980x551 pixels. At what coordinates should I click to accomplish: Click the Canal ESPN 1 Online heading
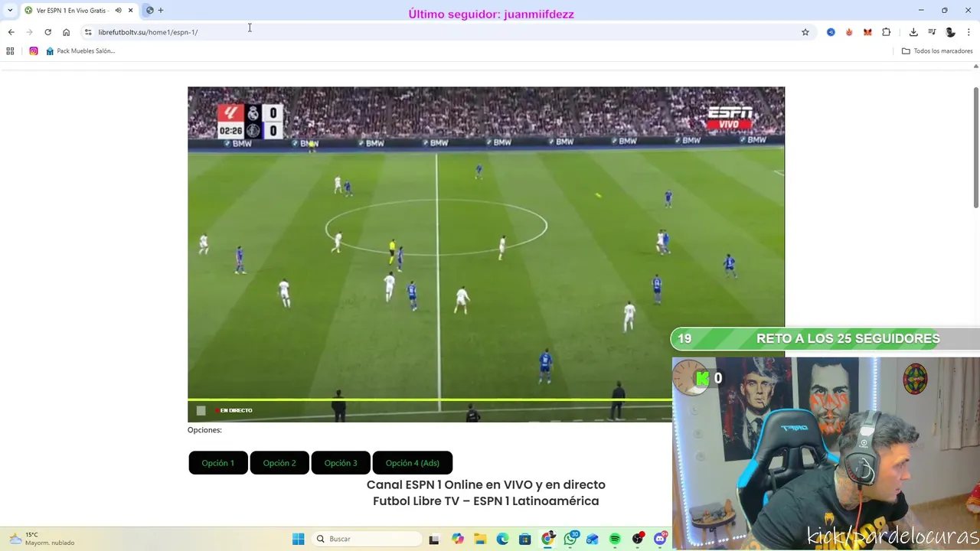[x=486, y=484]
